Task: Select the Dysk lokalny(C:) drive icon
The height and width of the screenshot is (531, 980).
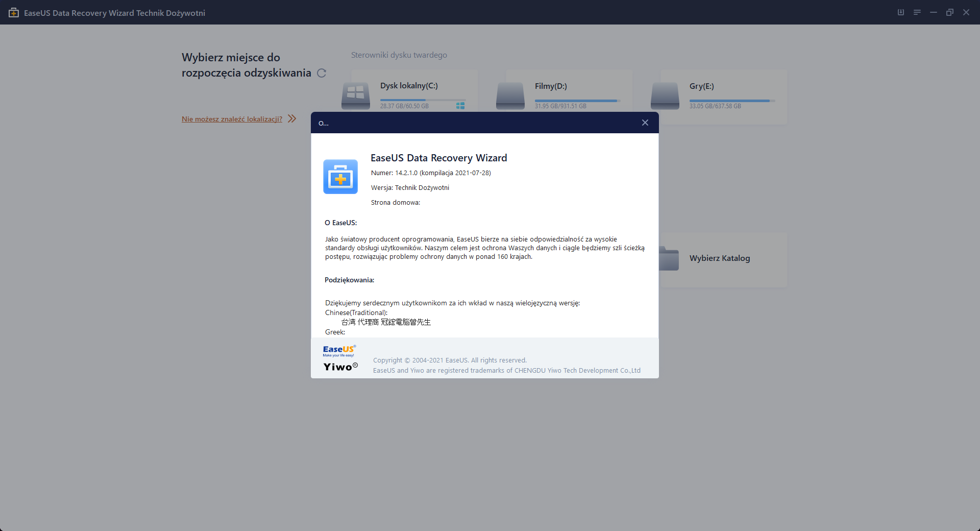Action: tap(356, 96)
